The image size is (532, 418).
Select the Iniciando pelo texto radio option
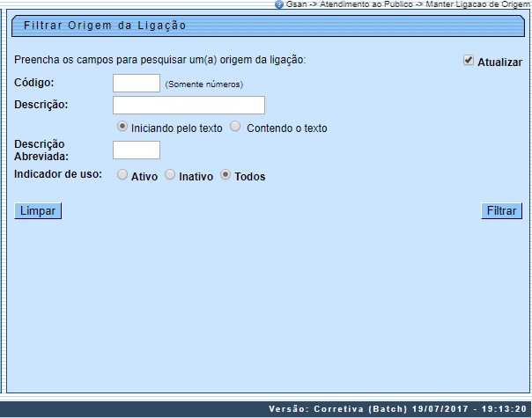122,127
